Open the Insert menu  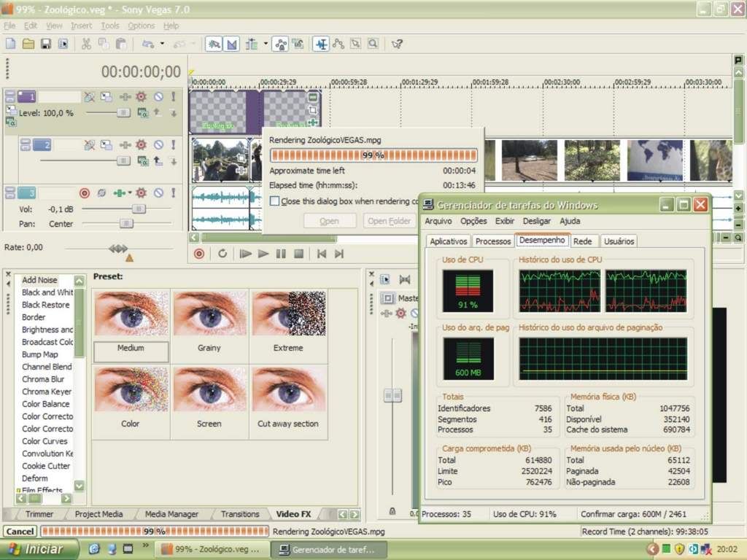pos(81,26)
